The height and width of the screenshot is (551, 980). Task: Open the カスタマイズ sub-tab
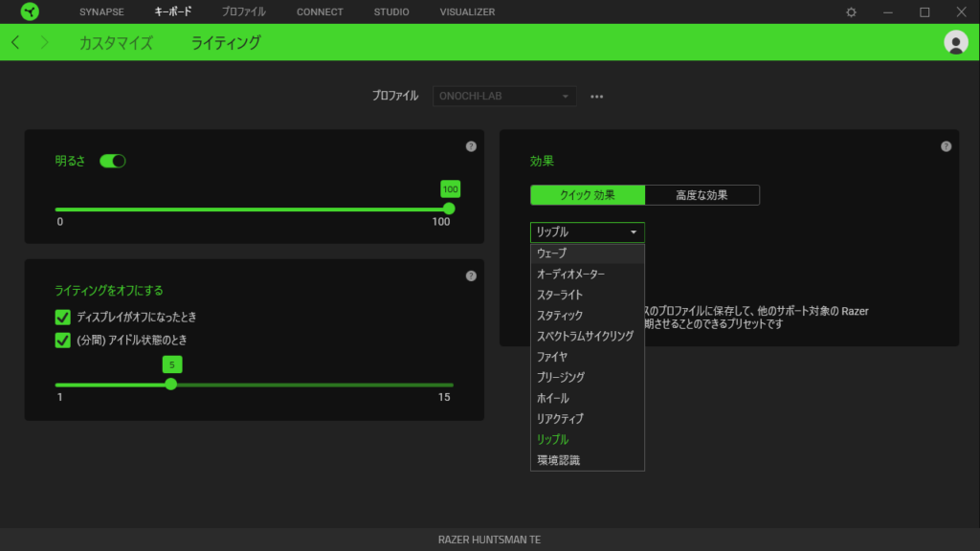[116, 42]
